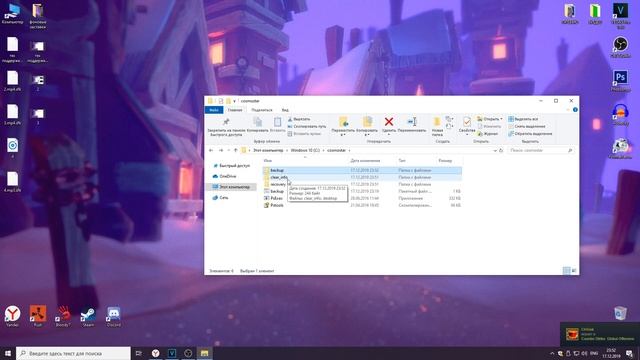Sort by Size column header
Image resolution: width=640 pixels, height=360 pixels.
(445, 161)
